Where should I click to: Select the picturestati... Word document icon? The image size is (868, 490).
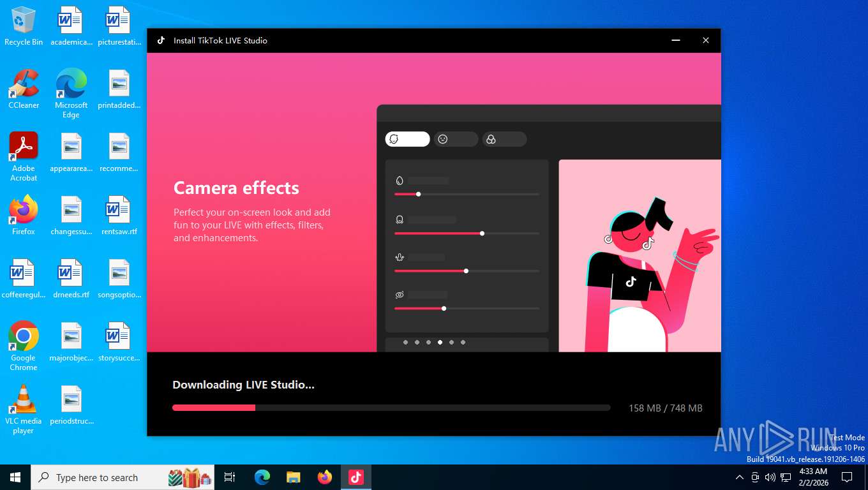pos(119,27)
